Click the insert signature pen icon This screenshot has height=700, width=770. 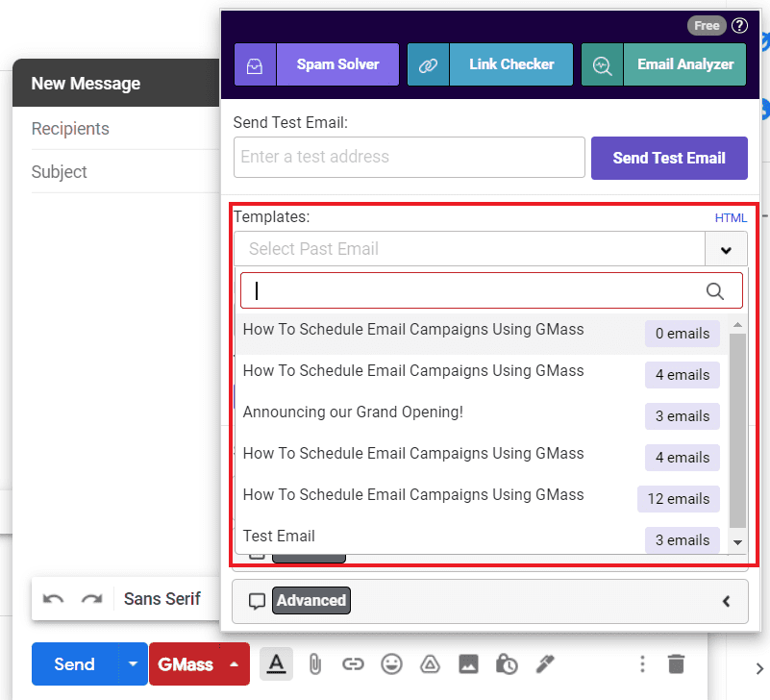545,663
